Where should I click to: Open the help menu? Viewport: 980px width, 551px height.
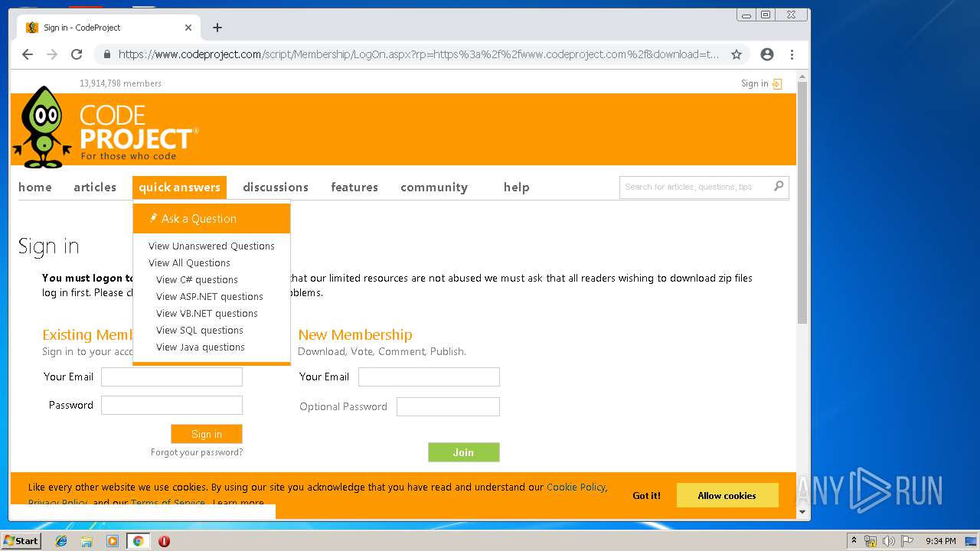(517, 187)
